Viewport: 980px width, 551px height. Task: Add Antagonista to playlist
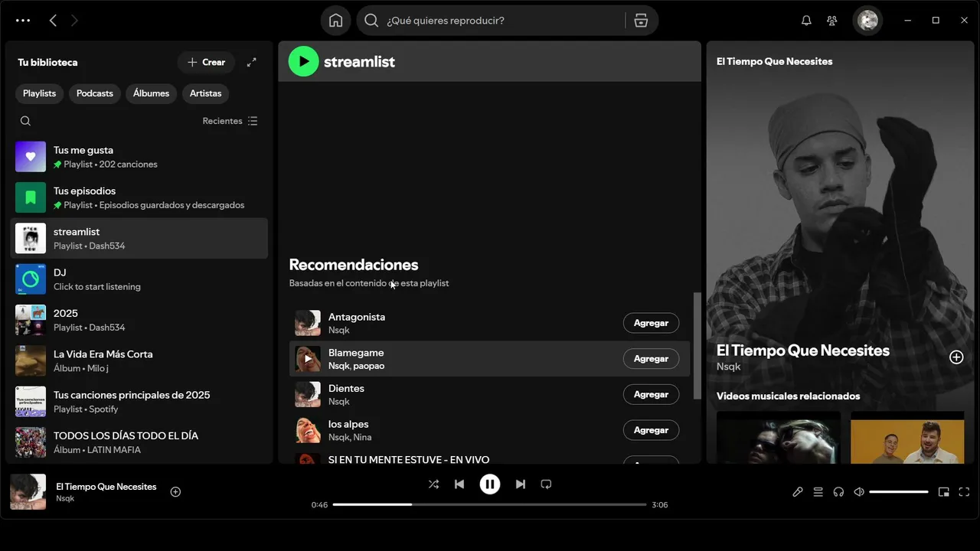click(651, 323)
